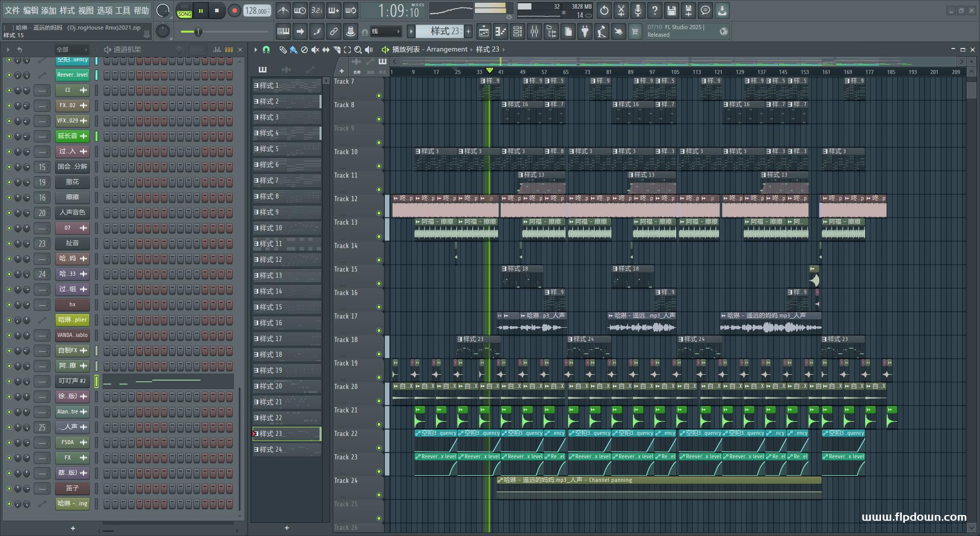Toggle mute LED for Track 17

379,331
